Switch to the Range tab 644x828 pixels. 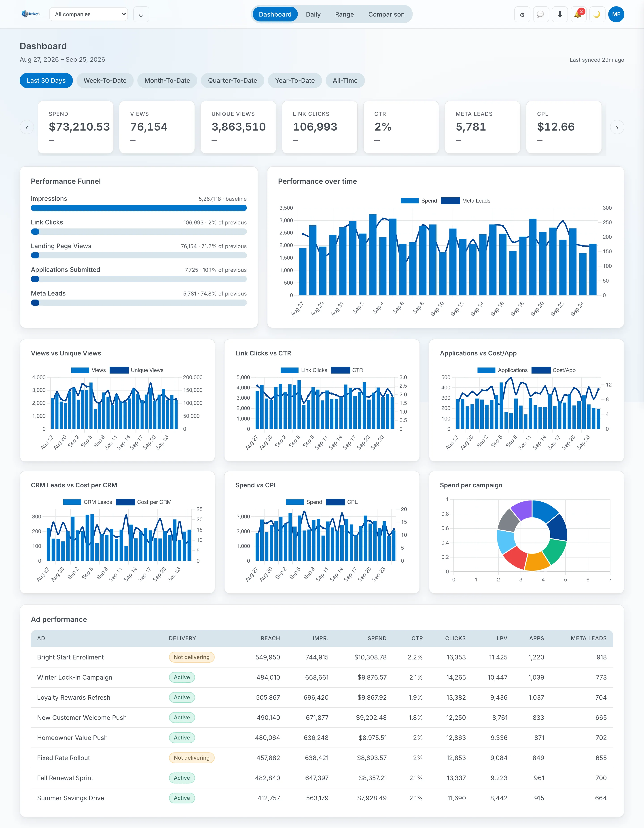tap(344, 14)
